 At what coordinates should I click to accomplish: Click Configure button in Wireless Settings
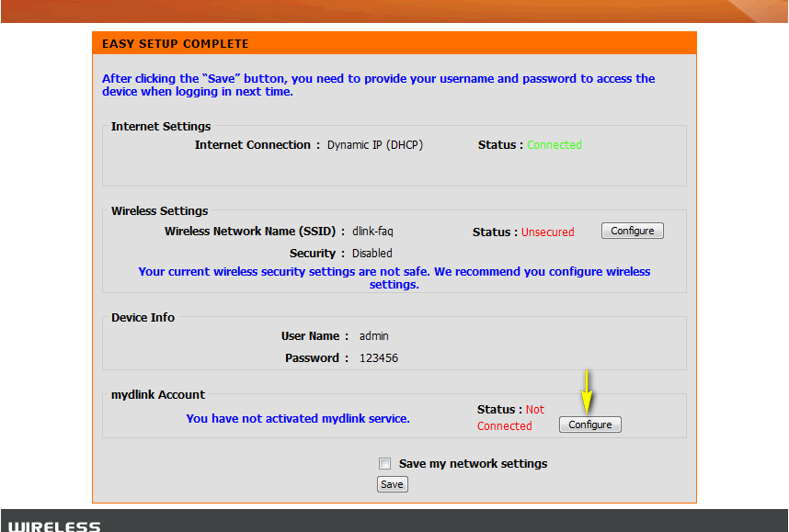click(x=632, y=232)
